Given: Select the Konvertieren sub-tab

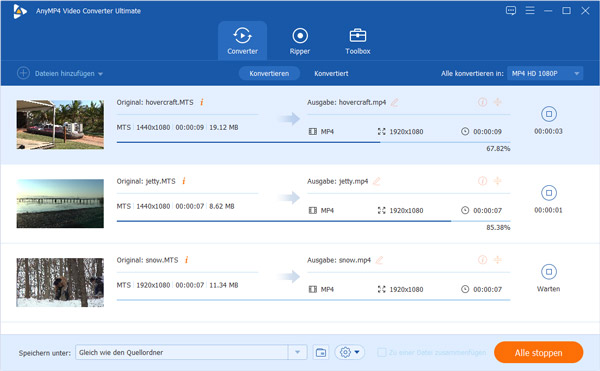Looking at the screenshot, I should coord(269,73).
